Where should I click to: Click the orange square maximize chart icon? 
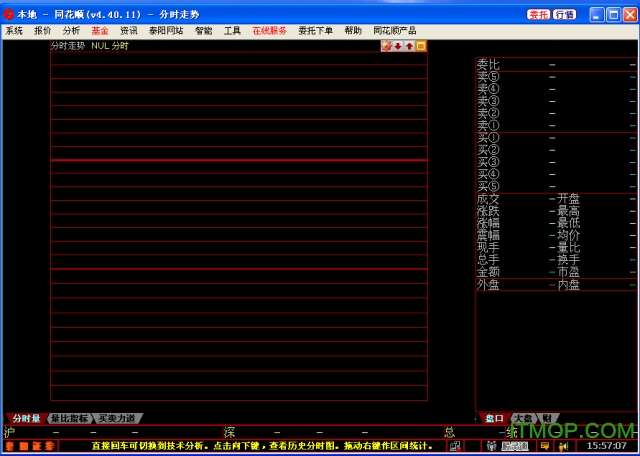[421, 46]
